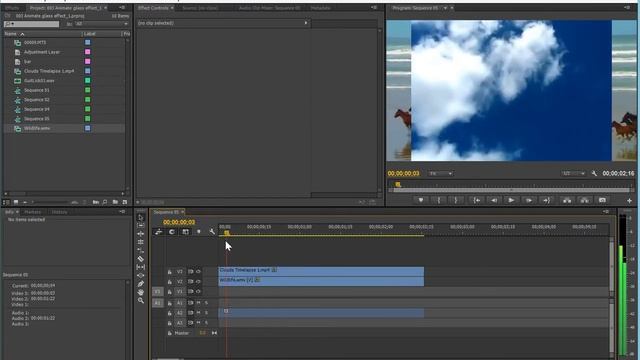This screenshot has height=360, width=640.
Task: Mark In point in Program Monitor
Action: pyautogui.click(x=439, y=200)
